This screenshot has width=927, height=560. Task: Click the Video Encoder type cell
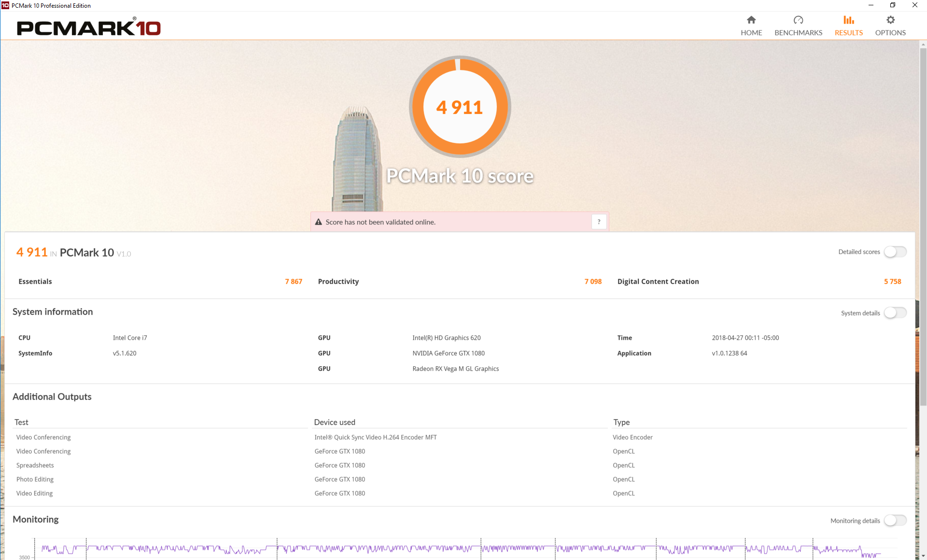[x=632, y=437]
